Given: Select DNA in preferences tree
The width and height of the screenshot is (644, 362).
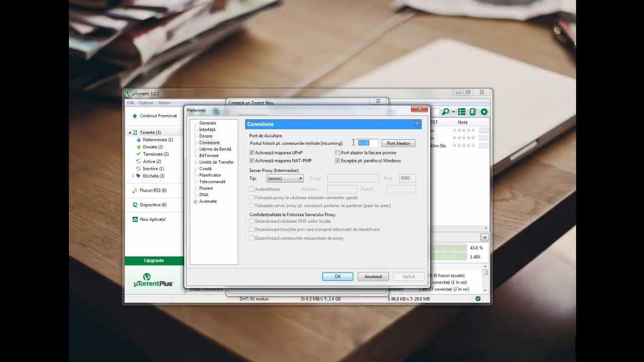Looking at the screenshot, I should [204, 195].
